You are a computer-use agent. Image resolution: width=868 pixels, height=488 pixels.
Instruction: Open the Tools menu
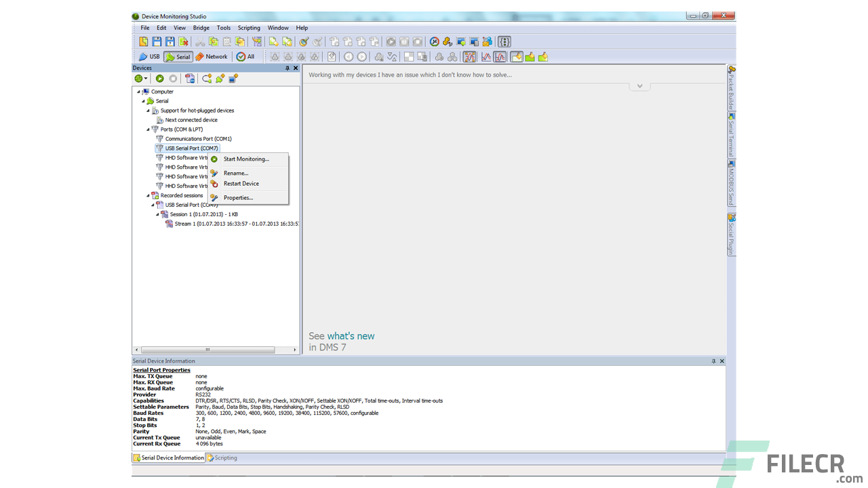(224, 28)
